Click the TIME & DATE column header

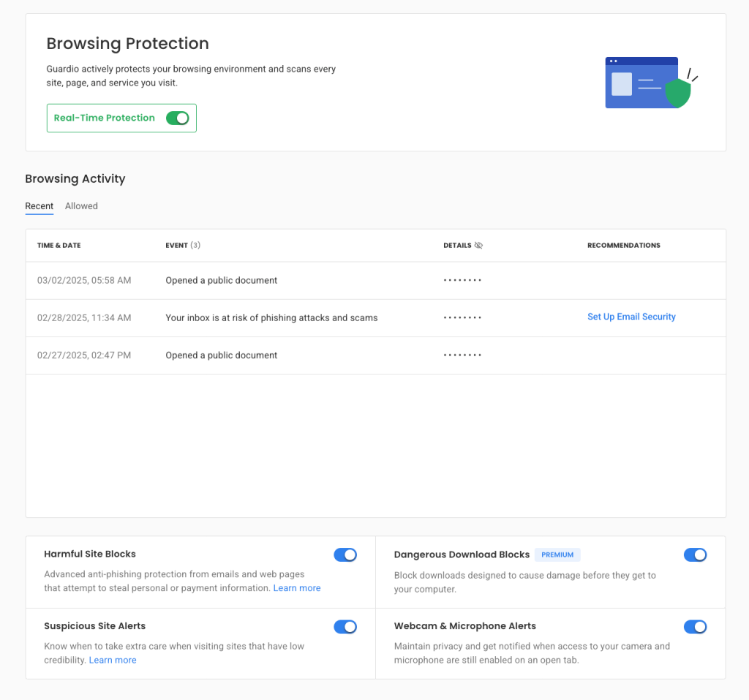[x=59, y=246]
